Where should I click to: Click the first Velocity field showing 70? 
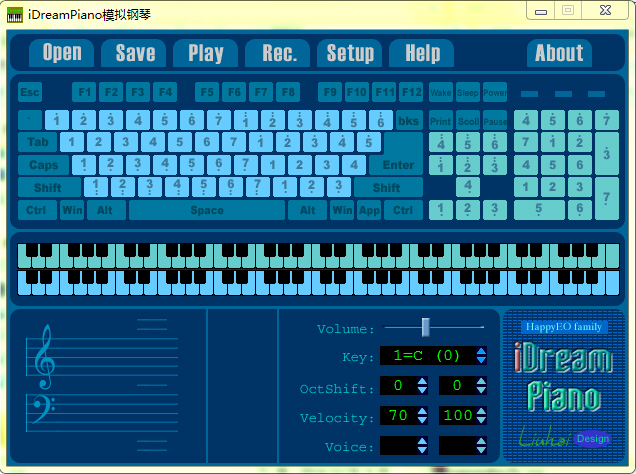pos(399,416)
